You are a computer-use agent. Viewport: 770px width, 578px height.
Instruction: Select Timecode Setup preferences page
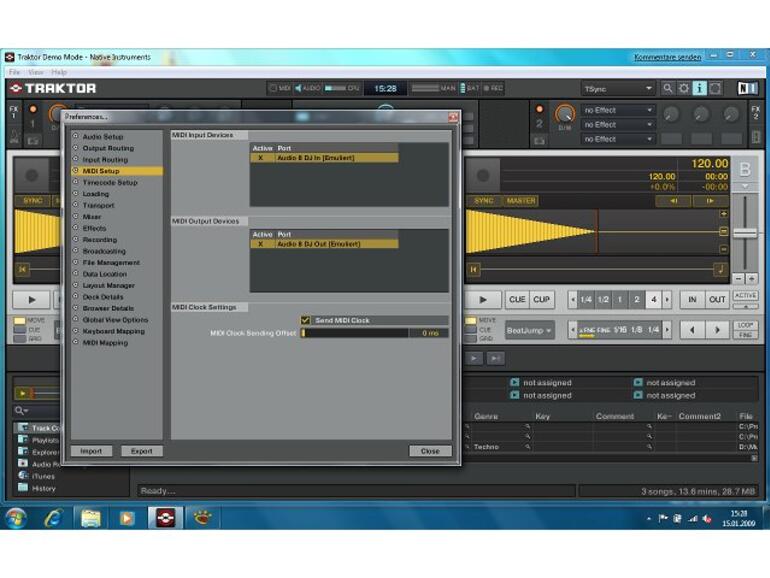pyautogui.click(x=110, y=183)
